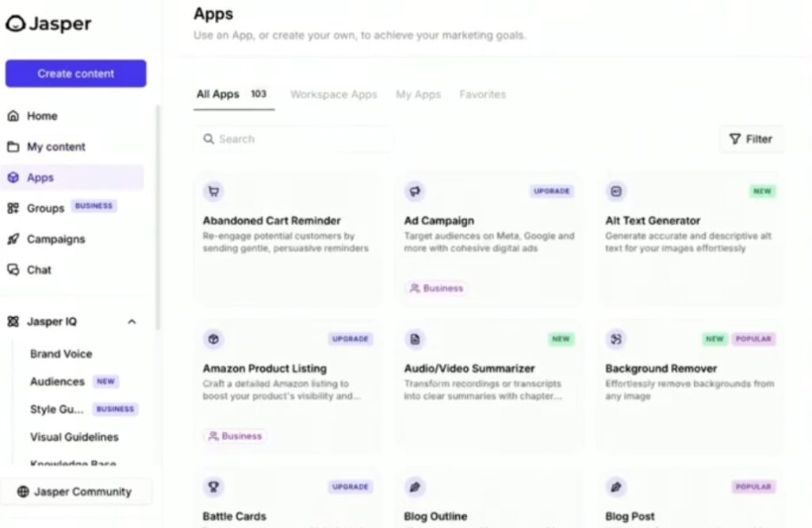Open Style Guide item under Jasper IQ
The height and width of the screenshot is (528, 812).
click(56, 409)
